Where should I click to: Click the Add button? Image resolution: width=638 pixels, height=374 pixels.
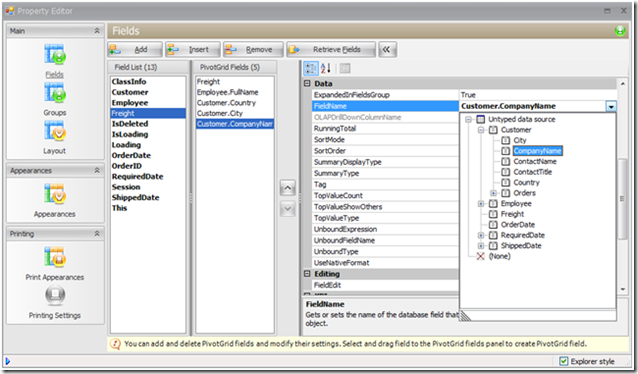pyautogui.click(x=135, y=50)
